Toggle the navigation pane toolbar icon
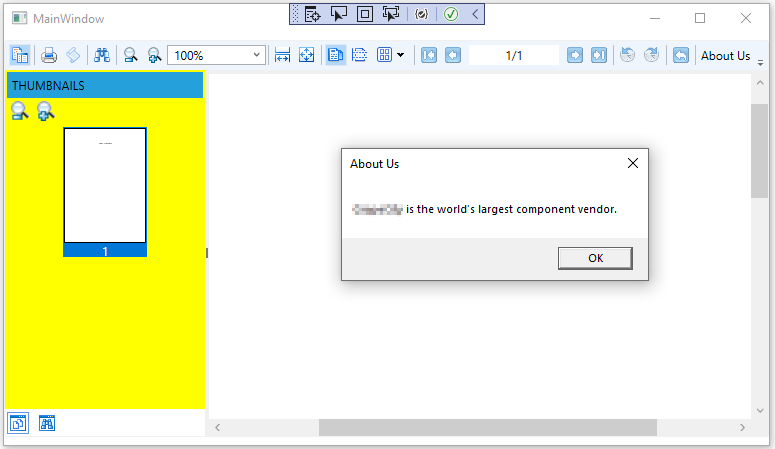The height and width of the screenshot is (449, 775). click(20, 55)
